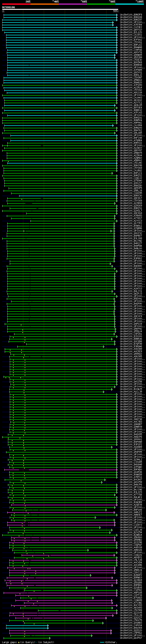Select label UniRef100_C5XTR9
This screenshot has width=146, height=644.
coord(131,610)
